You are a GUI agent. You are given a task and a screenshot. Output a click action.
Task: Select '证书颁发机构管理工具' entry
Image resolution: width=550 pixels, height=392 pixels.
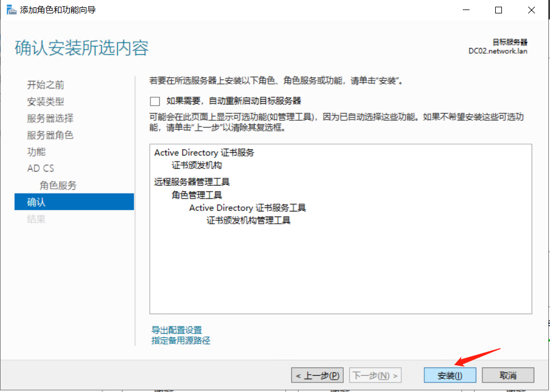click(x=249, y=220)
